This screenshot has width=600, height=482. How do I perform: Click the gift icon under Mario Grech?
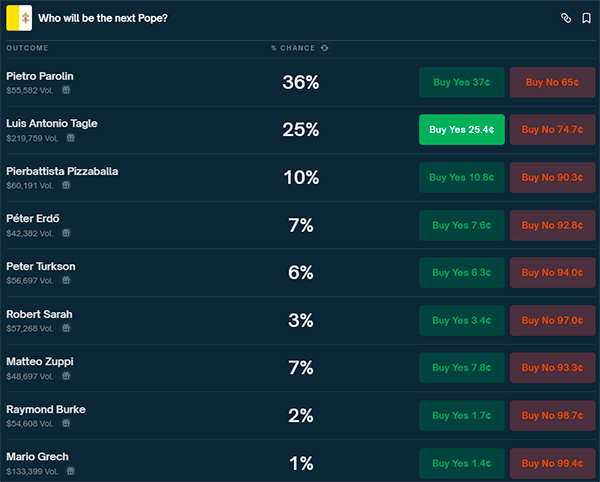coord(71,471)
